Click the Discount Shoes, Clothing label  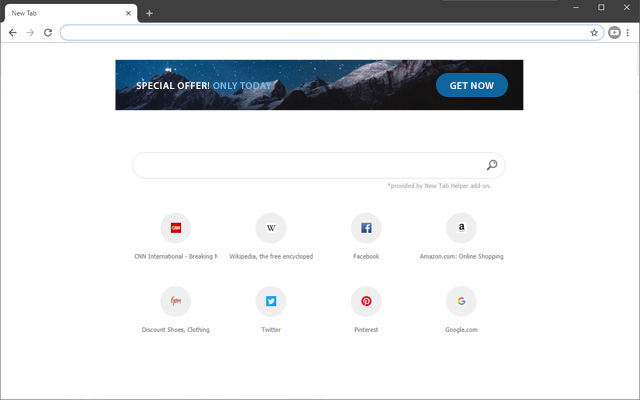coord(176,330)
